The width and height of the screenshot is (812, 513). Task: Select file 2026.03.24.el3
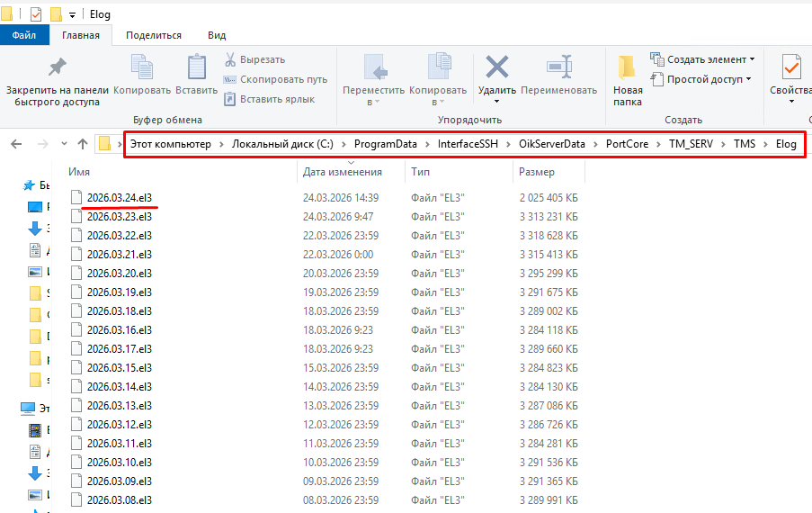point(119,197)
